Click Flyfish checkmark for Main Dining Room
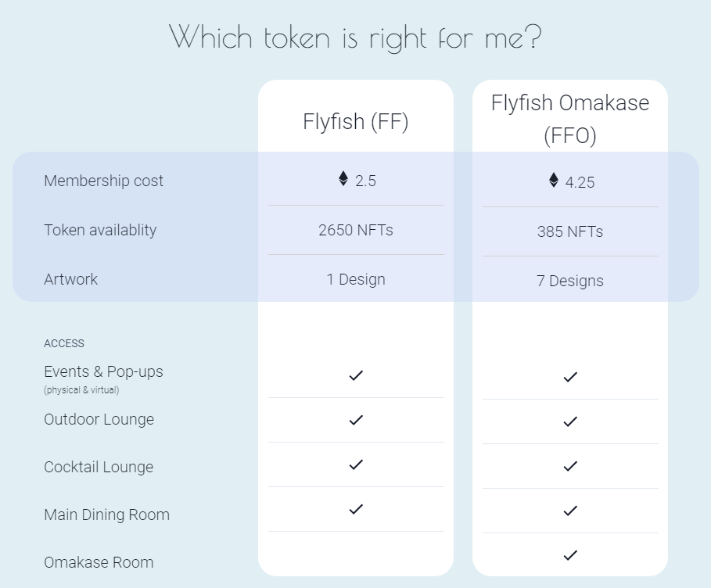 (356, 509)
